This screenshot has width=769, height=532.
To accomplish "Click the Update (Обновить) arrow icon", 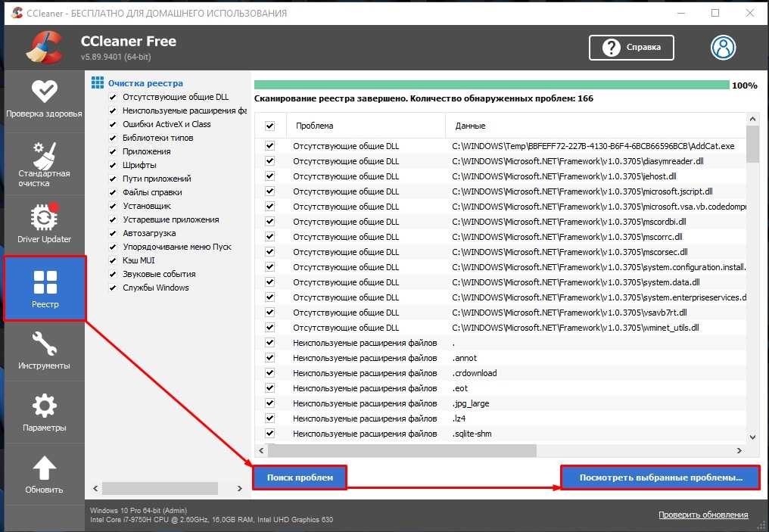I will pos(44,468).
